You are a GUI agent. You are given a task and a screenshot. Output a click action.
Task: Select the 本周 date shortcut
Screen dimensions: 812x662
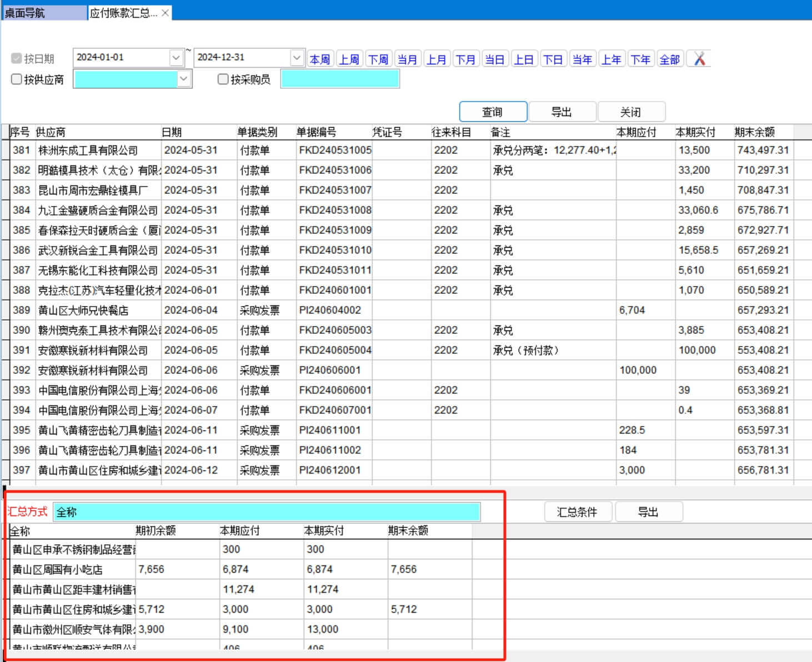320,59
